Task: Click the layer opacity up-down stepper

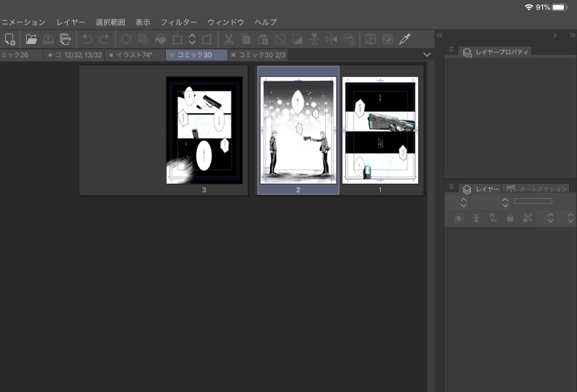Action: (x=506, y=202)
